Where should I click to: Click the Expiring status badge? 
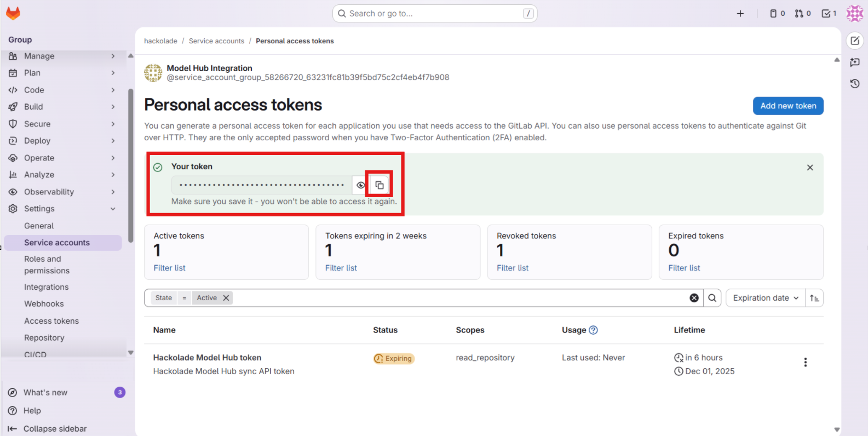(394, 359)
